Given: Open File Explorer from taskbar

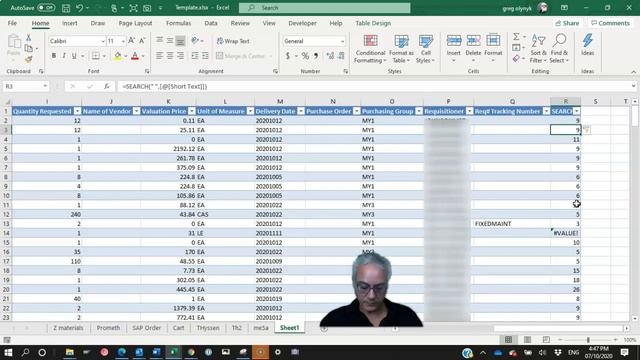Looking at the screenshot, I should tap(70, 352).
